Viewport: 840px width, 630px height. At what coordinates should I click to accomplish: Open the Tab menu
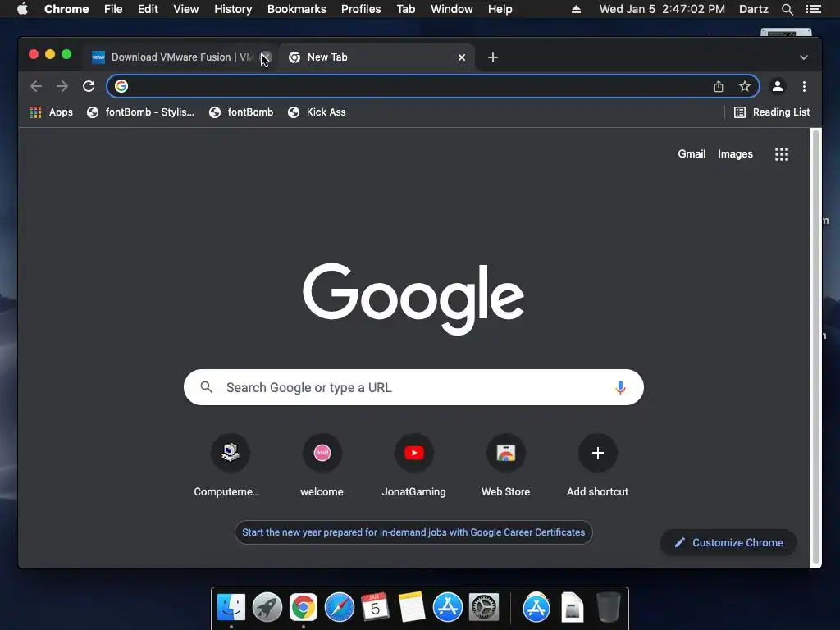[x=405, y=9]
